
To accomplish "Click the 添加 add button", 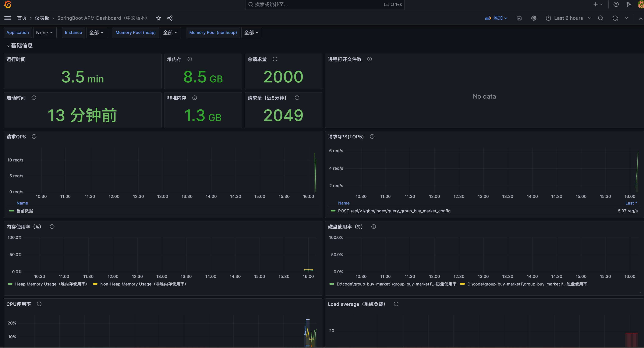I will click(x=496, y=18).
